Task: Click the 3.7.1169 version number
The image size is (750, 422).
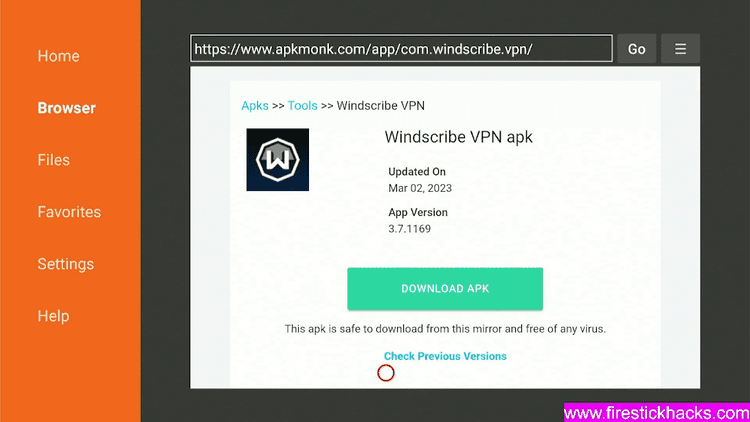Action: 409,229
